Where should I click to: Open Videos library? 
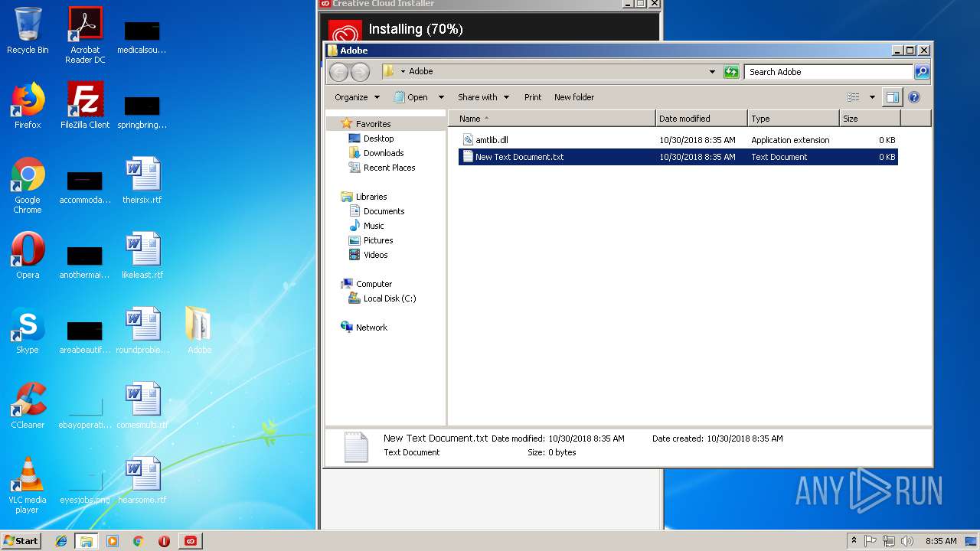coord(375,255)
